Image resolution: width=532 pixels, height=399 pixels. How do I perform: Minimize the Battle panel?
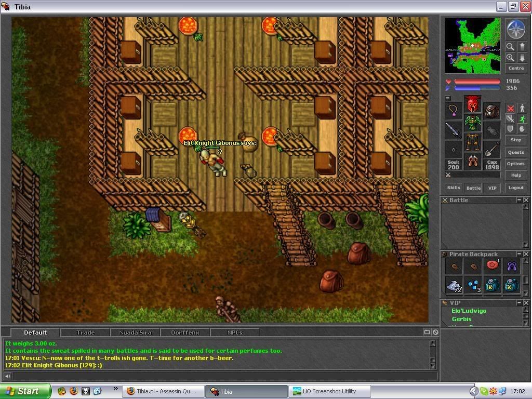(x=519, y=200)
